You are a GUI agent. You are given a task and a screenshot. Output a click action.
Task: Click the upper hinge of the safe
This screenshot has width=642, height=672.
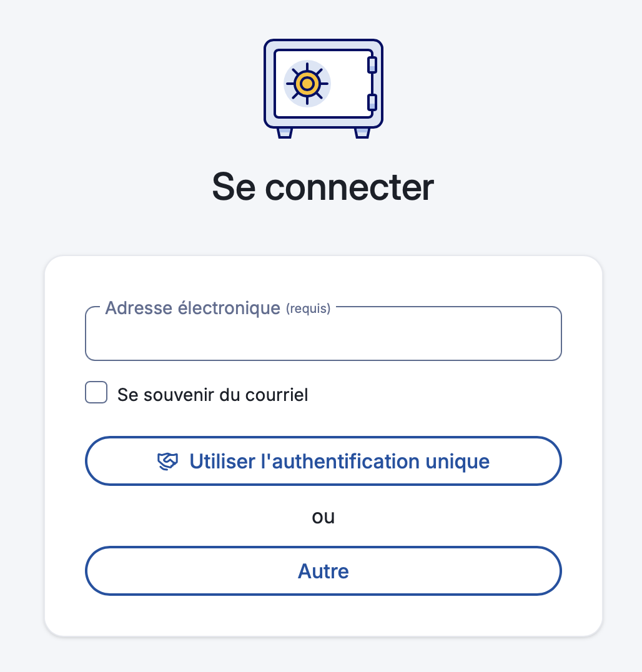372,65
